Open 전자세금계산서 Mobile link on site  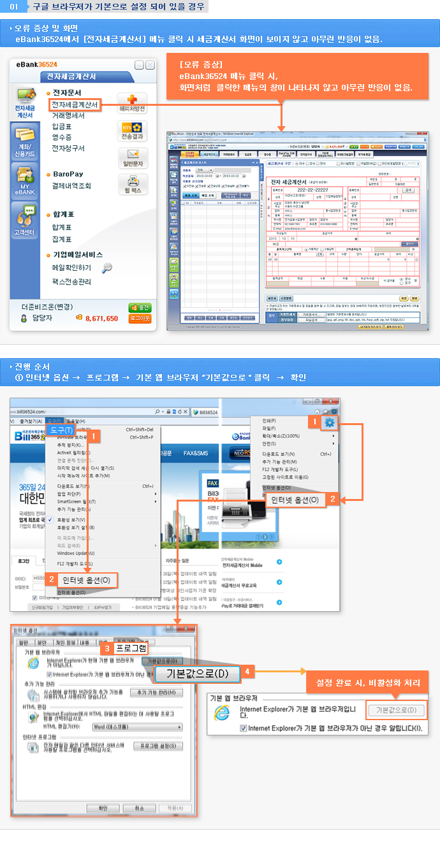pyautogui.click(x=242, y=565)
